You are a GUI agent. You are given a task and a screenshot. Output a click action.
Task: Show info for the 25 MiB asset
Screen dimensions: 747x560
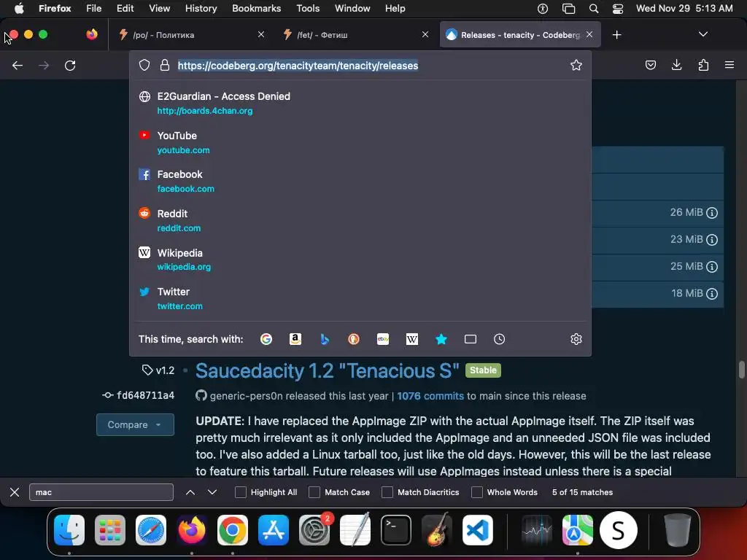pos(712,267)
